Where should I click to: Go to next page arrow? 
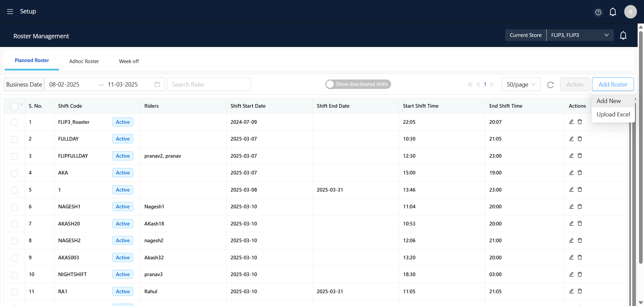click(492, 85)
